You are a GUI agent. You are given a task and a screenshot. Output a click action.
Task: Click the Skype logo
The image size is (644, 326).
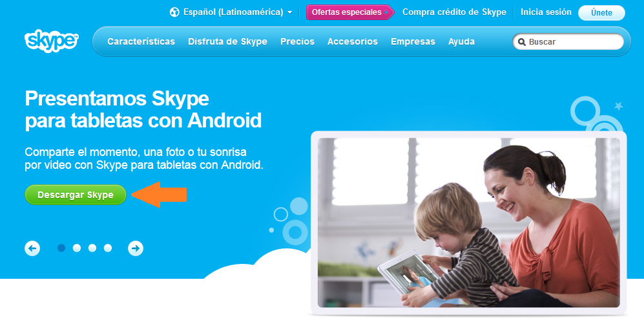(x=51, y=41)
